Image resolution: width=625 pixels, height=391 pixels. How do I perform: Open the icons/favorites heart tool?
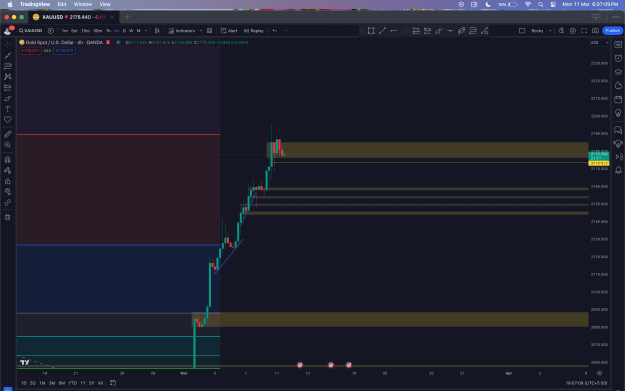click(x=8, y=120)
